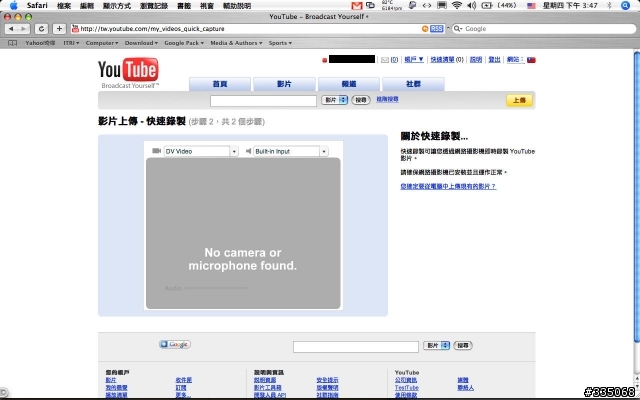The image size is (640, 400).
Task: Click the top YouTube search field
Action: (263, 101)
